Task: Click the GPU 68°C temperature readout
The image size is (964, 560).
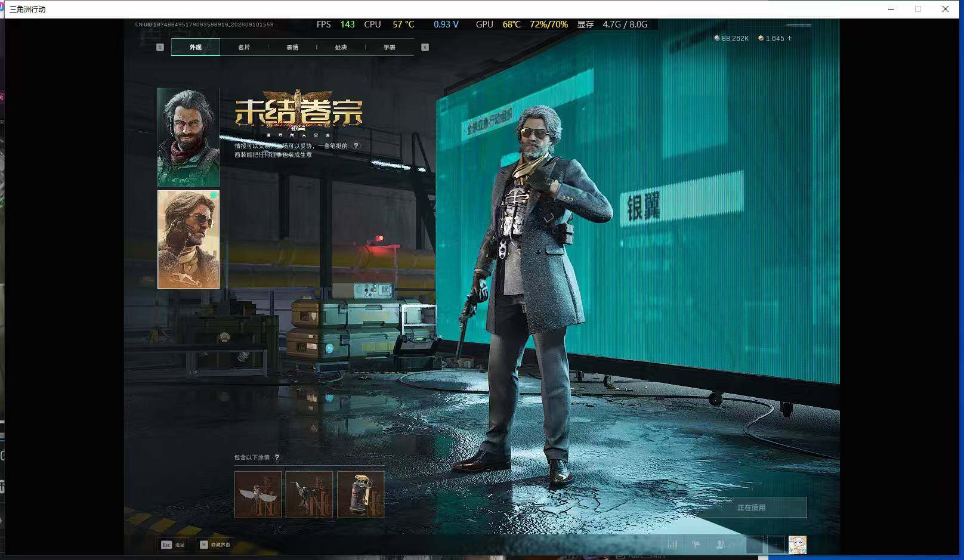Action: [x=498, y=24]
